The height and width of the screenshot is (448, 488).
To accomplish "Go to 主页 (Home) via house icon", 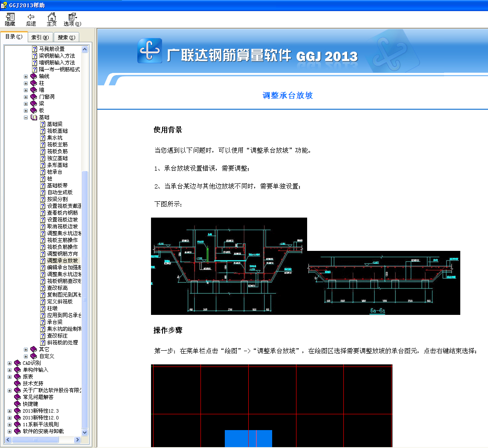I will [52, 20].
